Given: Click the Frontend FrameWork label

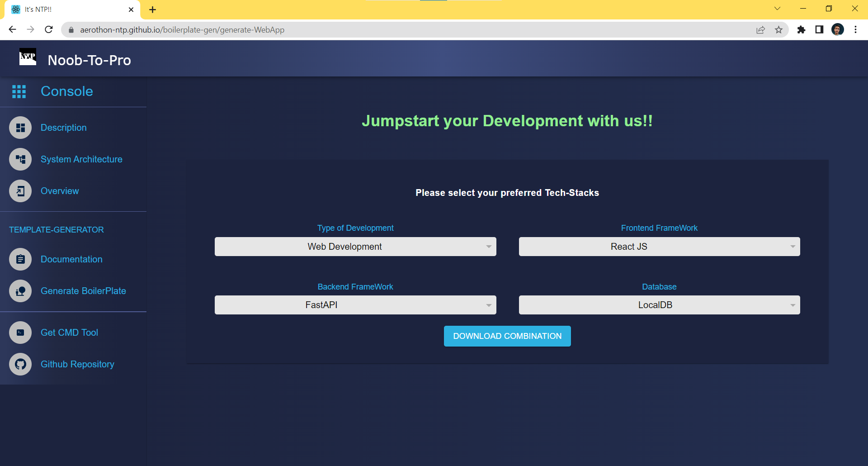Looking at the screenshot, I should [659, 228].
